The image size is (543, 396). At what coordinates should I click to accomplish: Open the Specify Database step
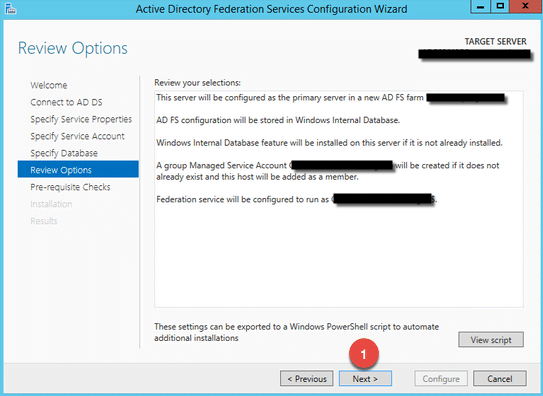[x=64, y=153]
